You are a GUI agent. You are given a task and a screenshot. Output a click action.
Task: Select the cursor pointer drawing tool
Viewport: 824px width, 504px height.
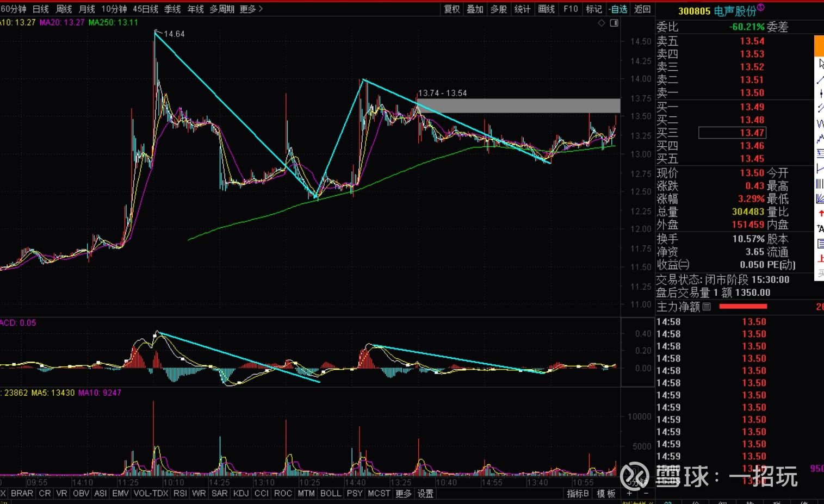(820, 64)
